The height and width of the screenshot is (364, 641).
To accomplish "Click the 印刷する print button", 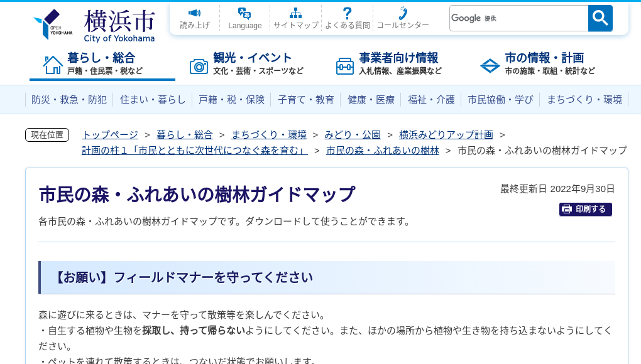I will pyautogui.click(x=585, y=210).
